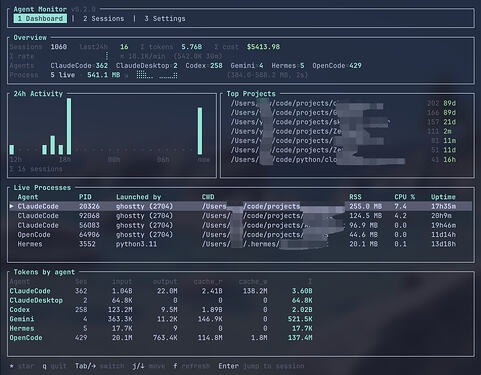481x375 pixels.
Task: Select the top project with 202 sessions
Action: [x=343, y=103]
